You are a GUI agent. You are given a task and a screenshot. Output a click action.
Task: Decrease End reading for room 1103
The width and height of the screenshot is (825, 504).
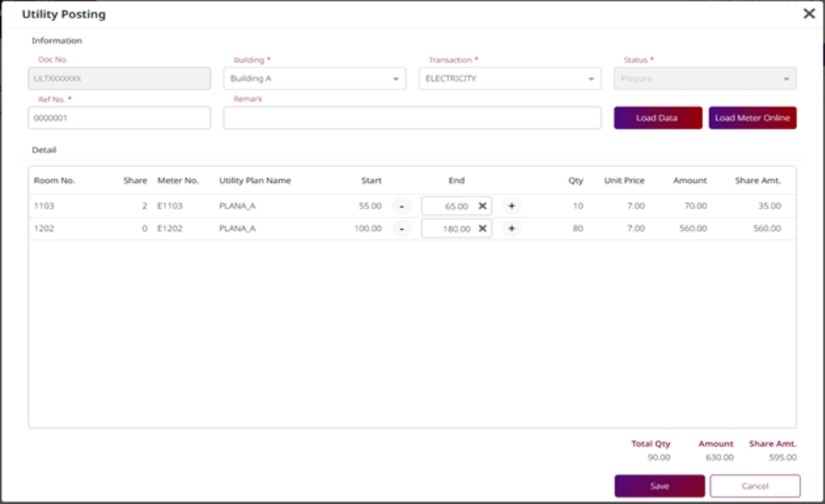[401, 206]
